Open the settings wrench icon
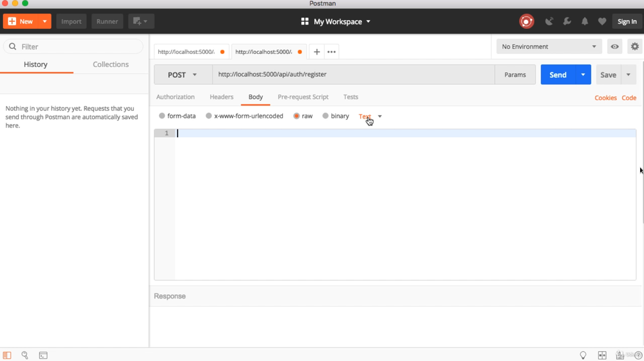644x361 pixels. click(x=567, y=21)
